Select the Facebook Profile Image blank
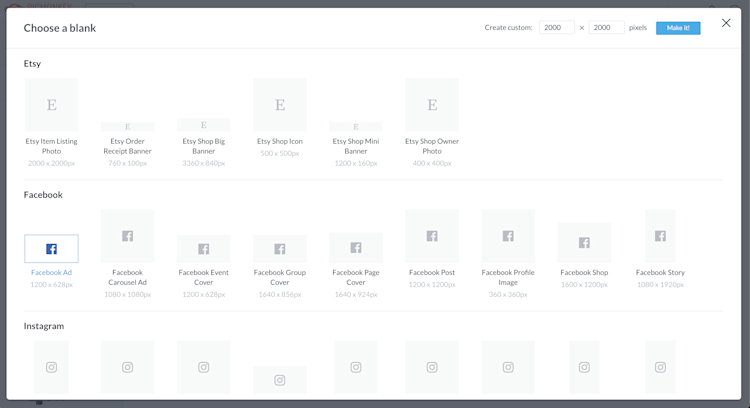Viewport: 750px width, 408px height. 508,237
